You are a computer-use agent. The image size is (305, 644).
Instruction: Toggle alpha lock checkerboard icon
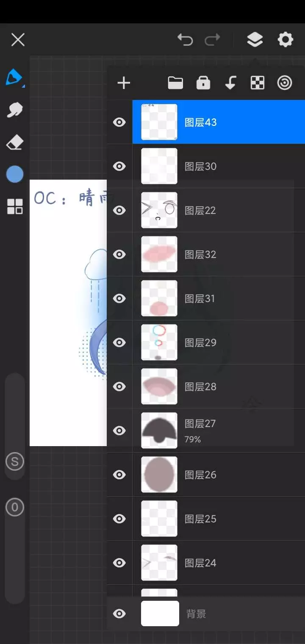pos(258,83)
